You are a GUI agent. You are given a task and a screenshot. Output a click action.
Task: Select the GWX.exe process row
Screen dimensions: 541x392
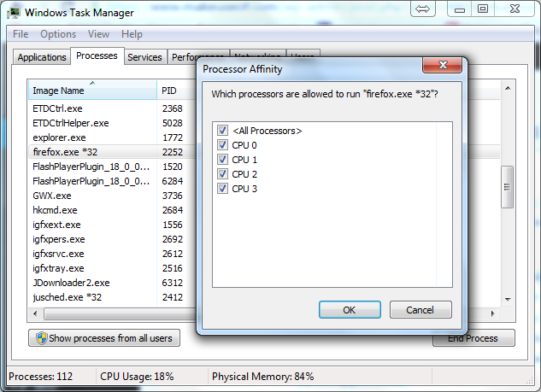tap(112, 196)
